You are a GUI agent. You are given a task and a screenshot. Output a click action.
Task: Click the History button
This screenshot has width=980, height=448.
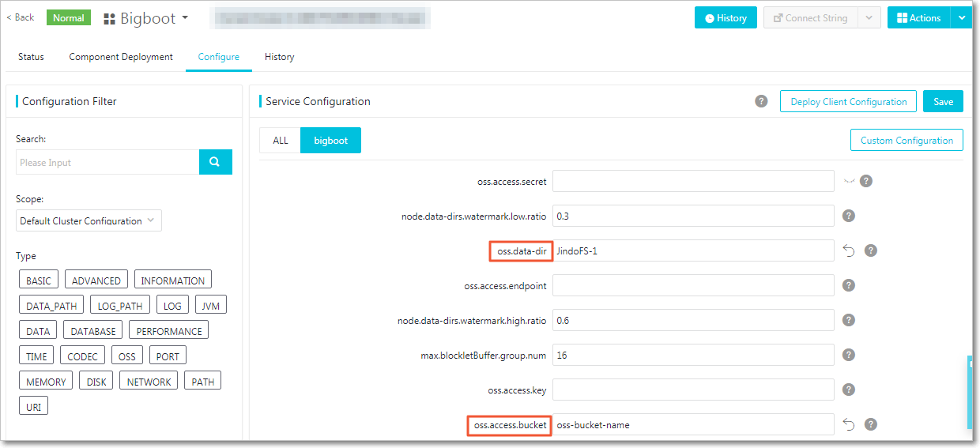pyautogui.click(x=726, y=17)
